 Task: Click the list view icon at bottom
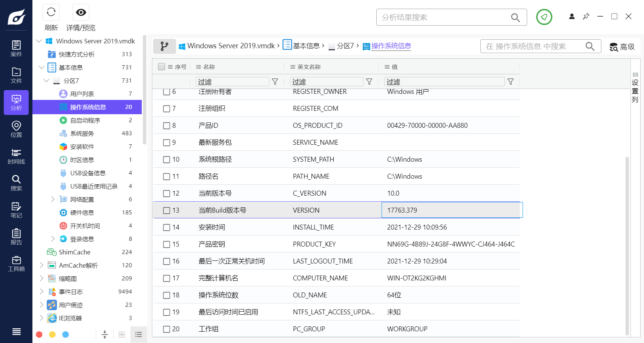(x=138, y=334)
